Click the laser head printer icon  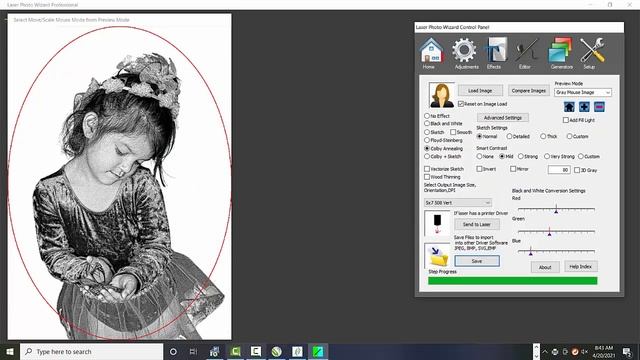[437, 223]
